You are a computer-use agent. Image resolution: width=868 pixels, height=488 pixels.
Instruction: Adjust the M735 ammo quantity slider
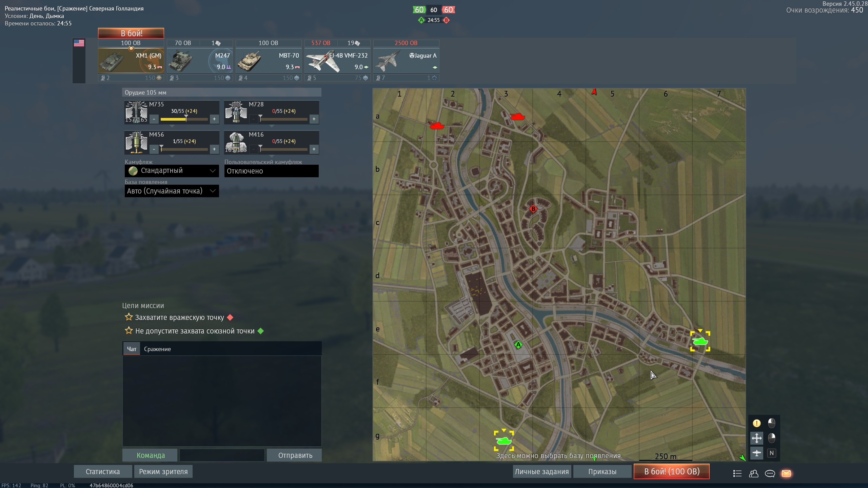pos(184,119)
